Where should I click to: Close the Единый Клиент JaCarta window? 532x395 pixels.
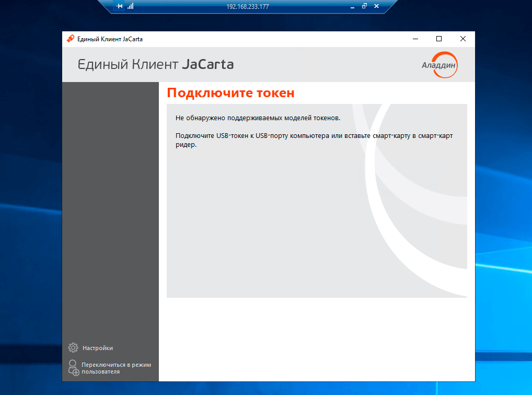pos(463,39)
